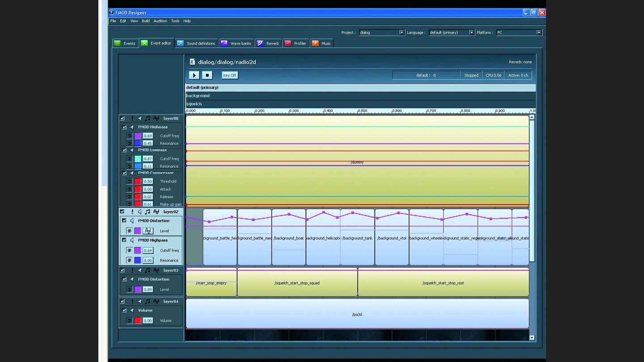
Task: Click the Key Off button
Action: [x=230, y=75]
